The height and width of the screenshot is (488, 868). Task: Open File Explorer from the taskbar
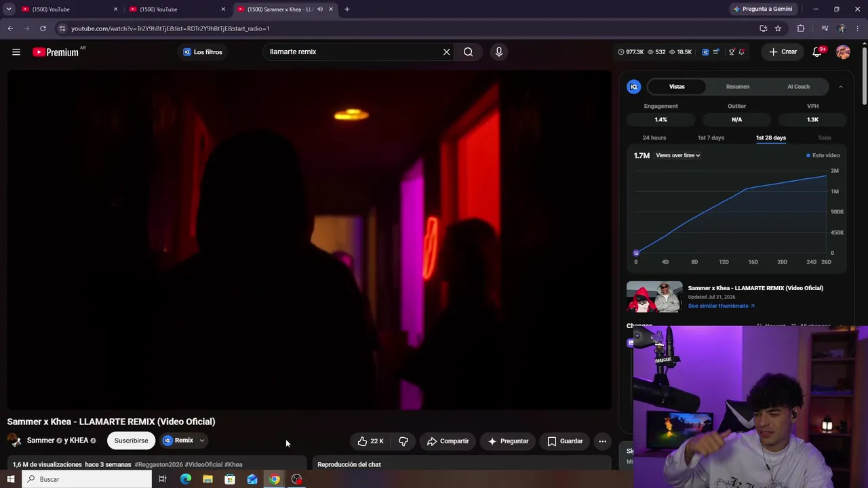[x=208, y=479]
